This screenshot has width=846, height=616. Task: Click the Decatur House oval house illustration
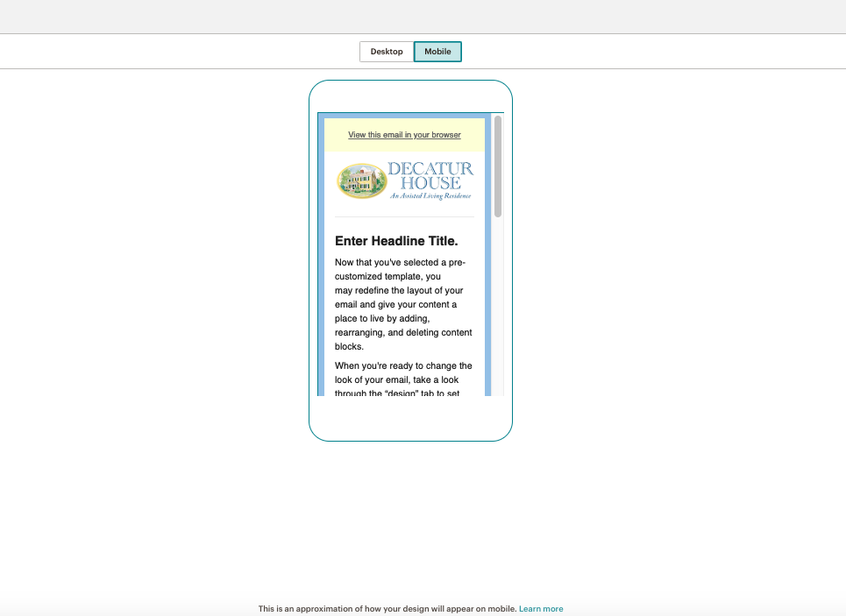click(360, 179)
